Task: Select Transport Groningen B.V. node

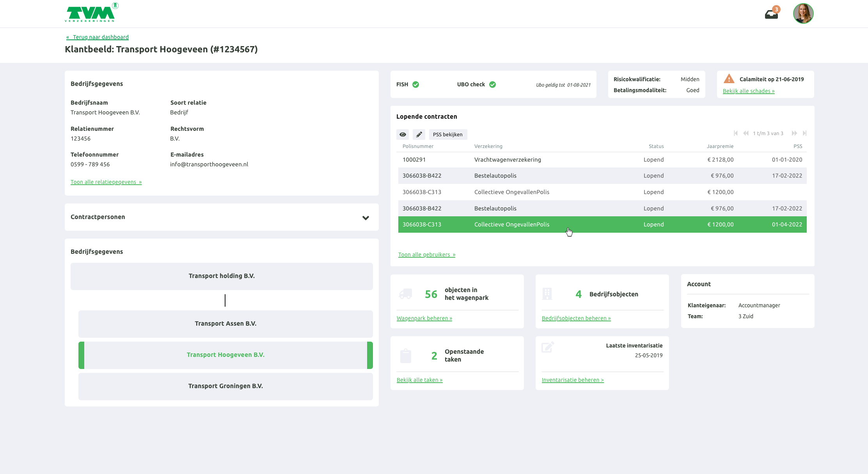Action: [x=225, y=386]
